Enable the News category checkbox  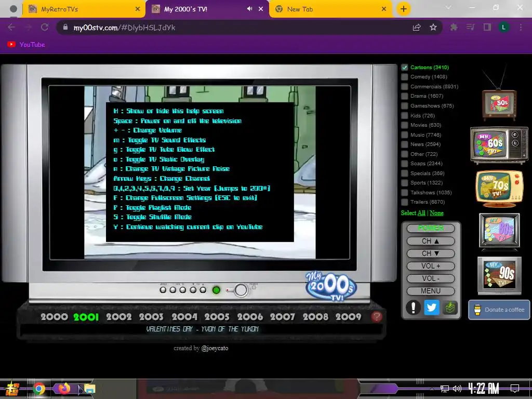pos(404,144)
